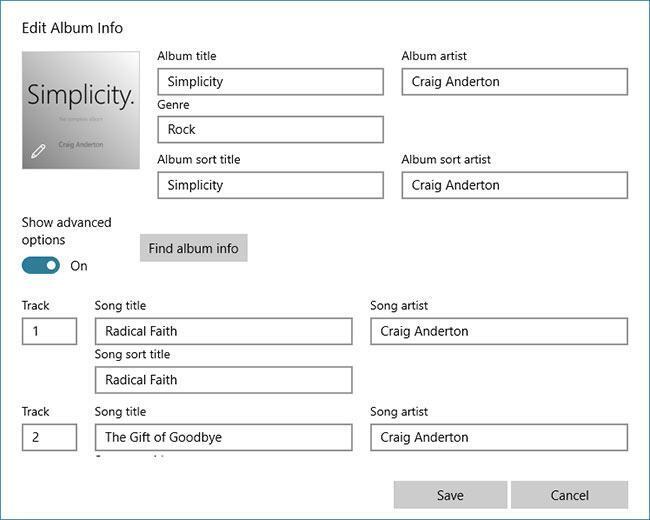The width and height of the screenshot is (650, 520).
Task: Focus Song artist field for track 2
Action: 499,437
